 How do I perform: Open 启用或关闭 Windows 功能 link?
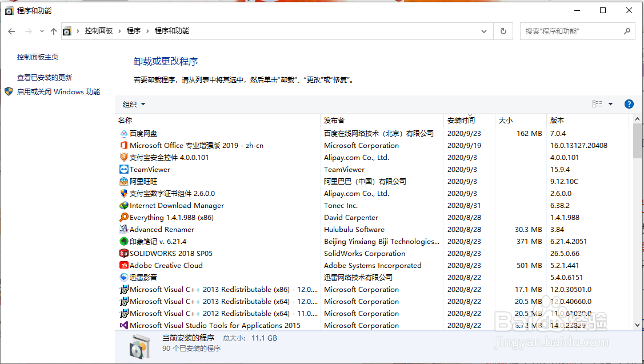tap(58, 91)
